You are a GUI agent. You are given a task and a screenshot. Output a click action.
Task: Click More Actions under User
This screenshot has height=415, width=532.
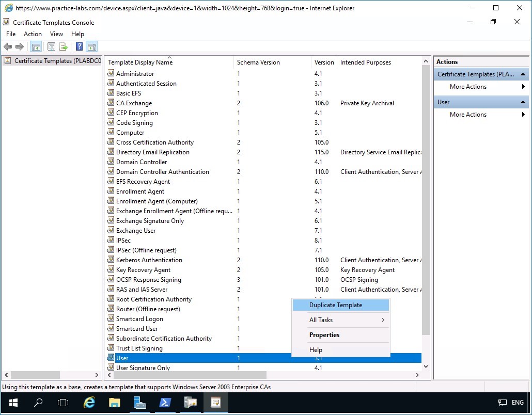[x=467, y=114]
